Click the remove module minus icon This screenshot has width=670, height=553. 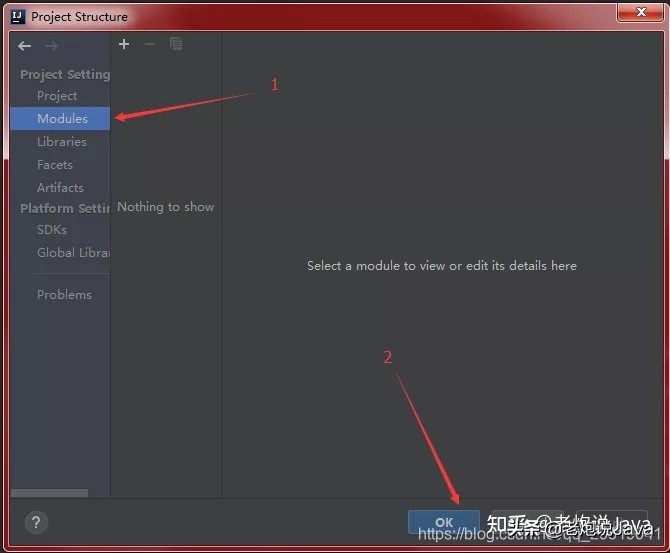click(150, 44)
